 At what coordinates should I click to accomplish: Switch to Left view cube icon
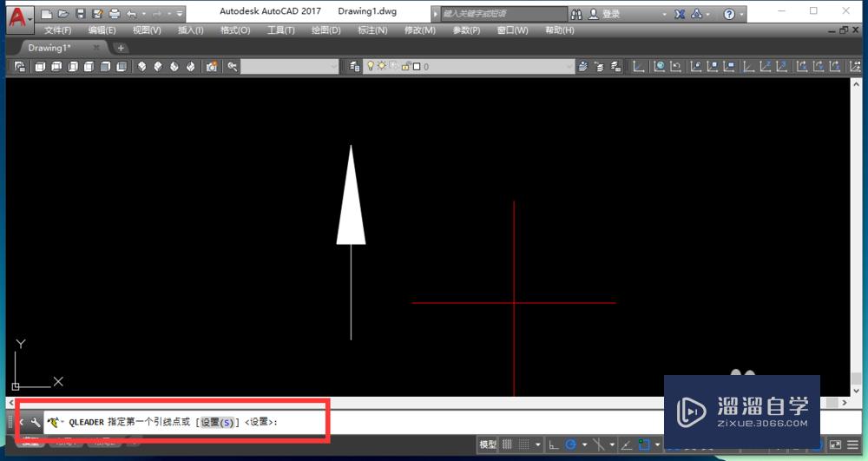click(x=73, y=66)
